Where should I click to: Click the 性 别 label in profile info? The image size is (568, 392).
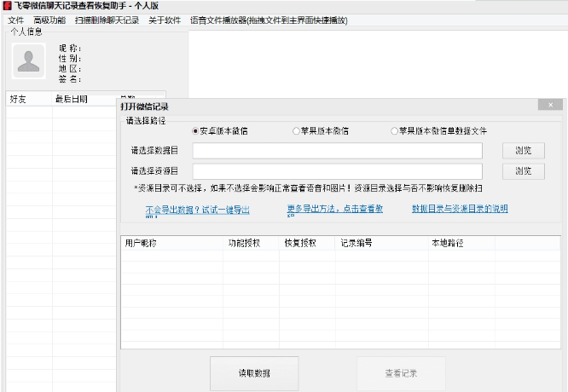[x=70, y=59]
